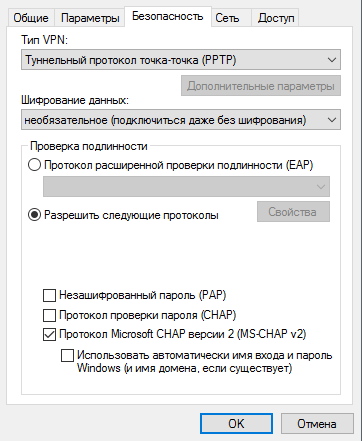Enable Незашифрованный пароль (PAP) checkbox
The width and height of the screenshot is (362, 441).
coord(49,295)
